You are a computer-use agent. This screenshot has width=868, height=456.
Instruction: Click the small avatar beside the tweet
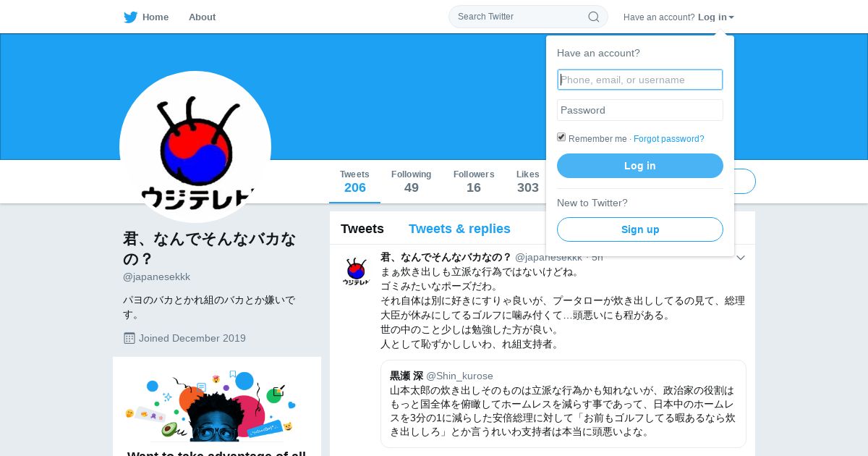tap(356, 271)
